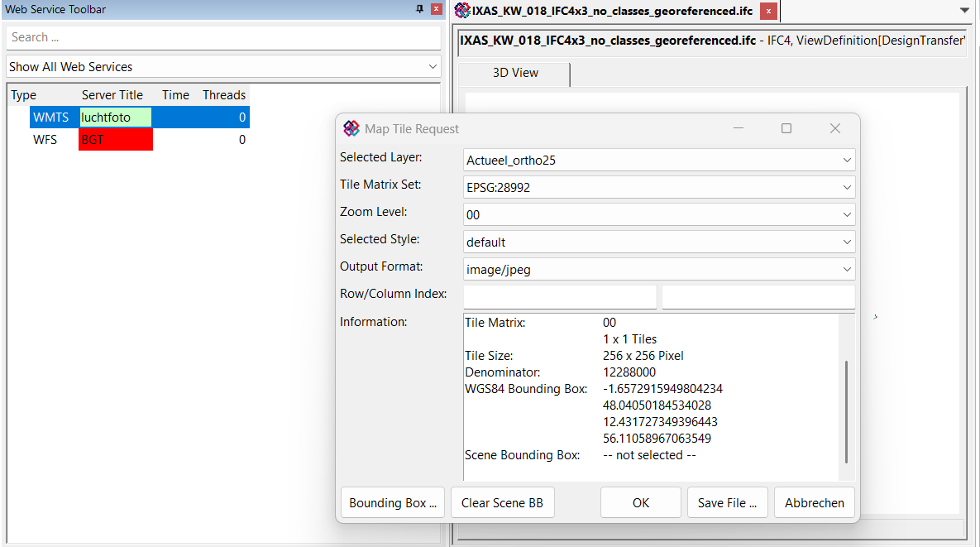Close the Map Tile Request dialog
Screen dimensions: 980x547
coord(835,128)
